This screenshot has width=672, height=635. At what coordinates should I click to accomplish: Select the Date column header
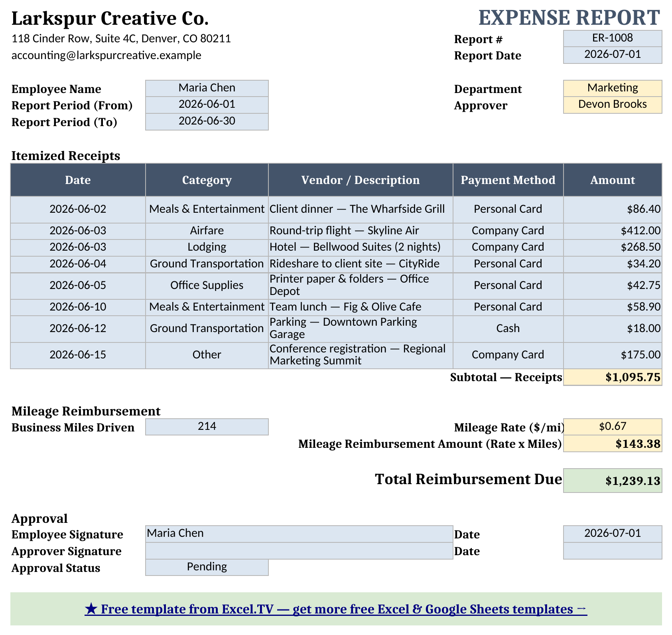[x=78, y=180]
